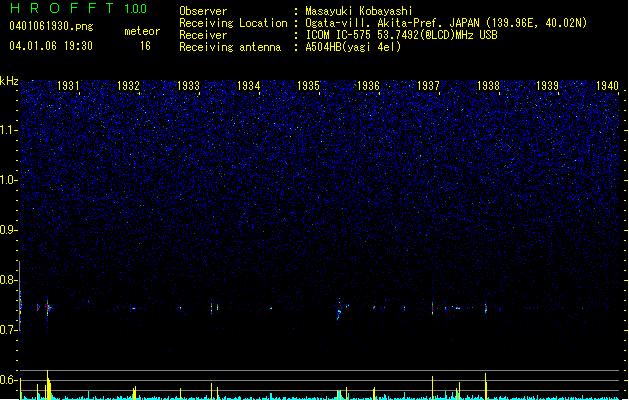Screen dimensions: 629x400
Task: Click the meteor count value 16
Action: coord(145,46)
